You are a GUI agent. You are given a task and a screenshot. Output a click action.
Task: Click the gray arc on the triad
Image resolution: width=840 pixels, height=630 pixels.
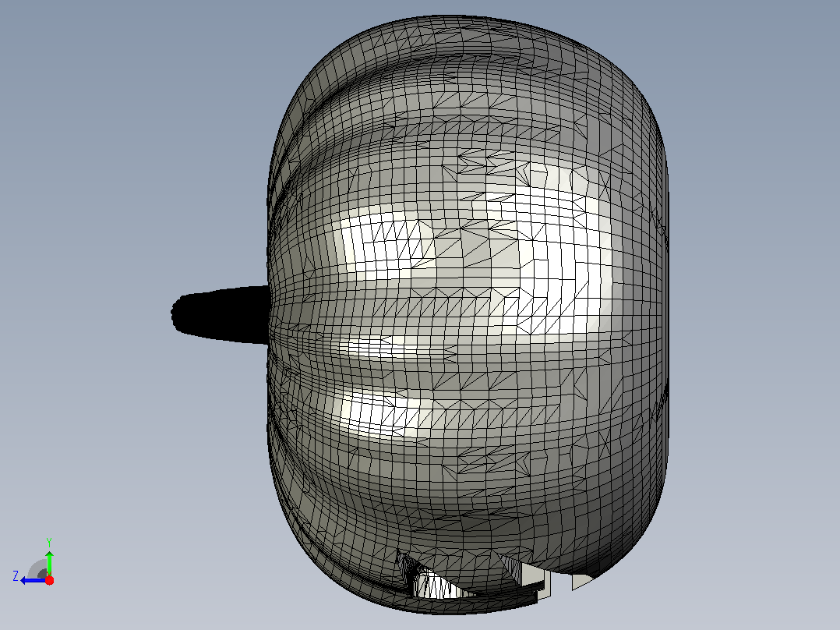click(x=37, y=569)
